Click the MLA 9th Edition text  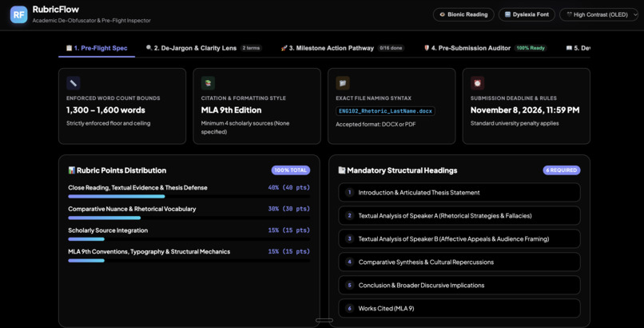tap(231, 110)
